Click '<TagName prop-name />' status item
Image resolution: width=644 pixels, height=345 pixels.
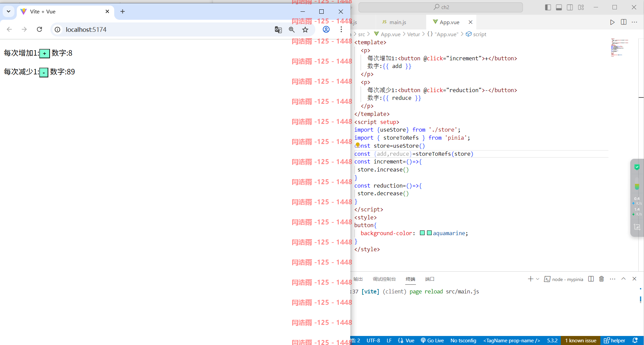pyautogui.click(x=512, y=340)
